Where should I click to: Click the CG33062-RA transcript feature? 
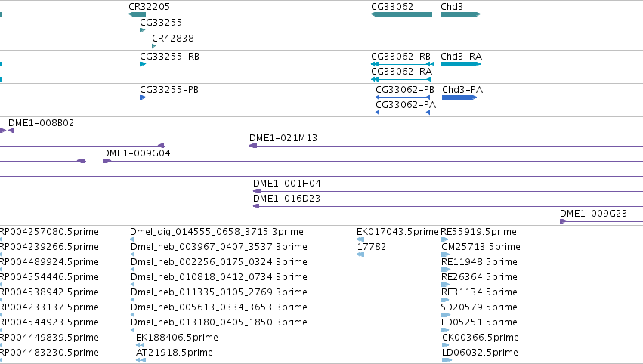click(401, 79)
